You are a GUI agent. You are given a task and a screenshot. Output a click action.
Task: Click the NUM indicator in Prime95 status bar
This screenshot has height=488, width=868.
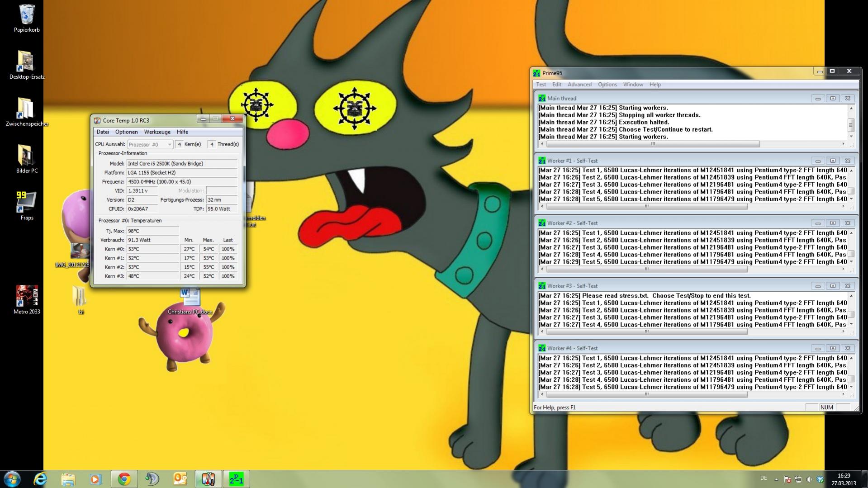click(x=826, y=407)
